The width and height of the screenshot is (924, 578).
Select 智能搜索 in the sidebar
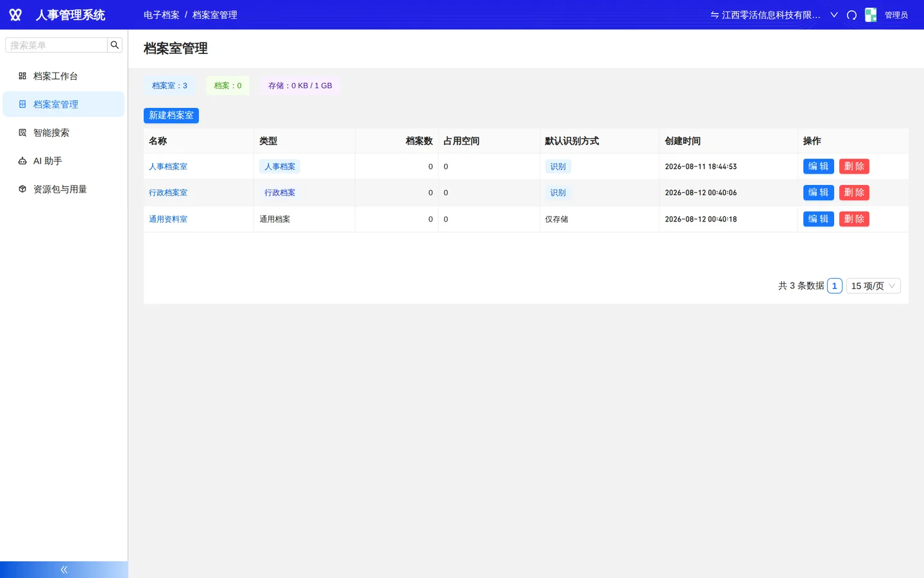pos(64,132)
